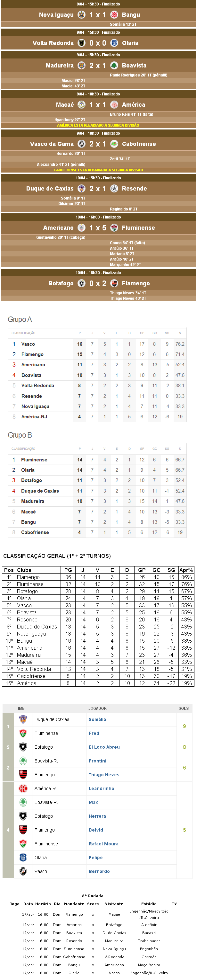
Task: Select Volta Redonda in the Grupo A table
Action: 37,385
